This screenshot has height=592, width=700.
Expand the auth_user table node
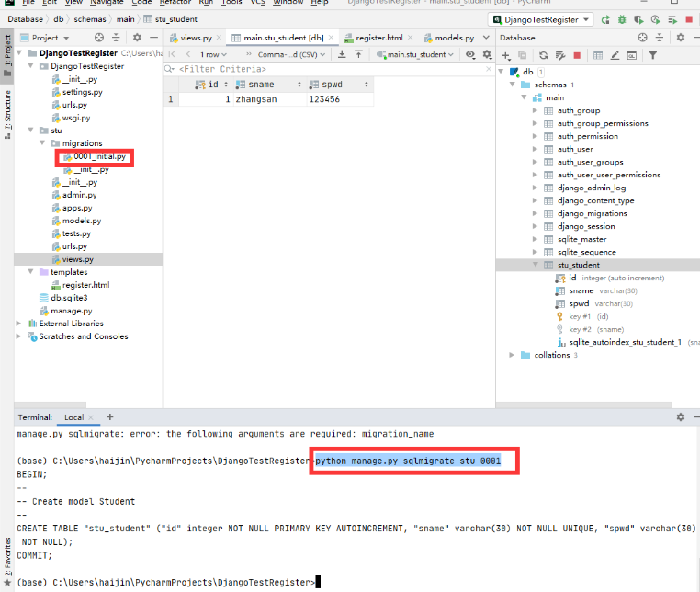pos(536,149)
